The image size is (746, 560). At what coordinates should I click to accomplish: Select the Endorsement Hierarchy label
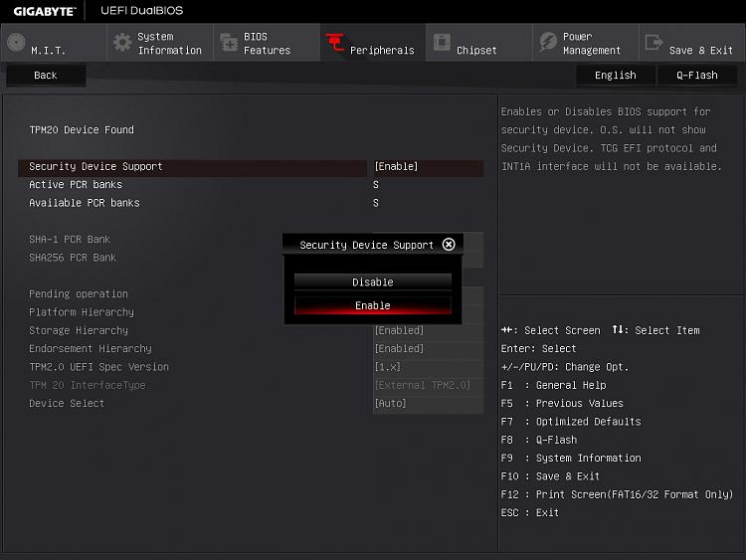91,348
